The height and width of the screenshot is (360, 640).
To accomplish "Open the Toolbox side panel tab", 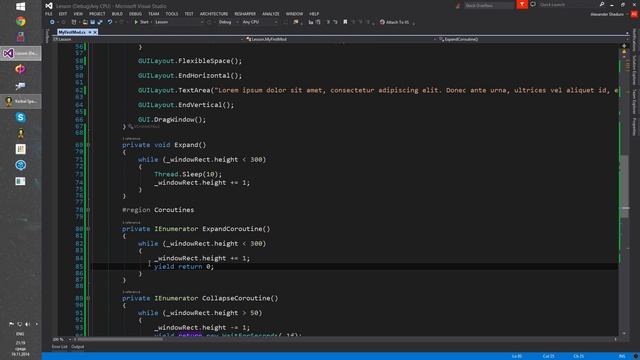I will [x=47, y=36].
